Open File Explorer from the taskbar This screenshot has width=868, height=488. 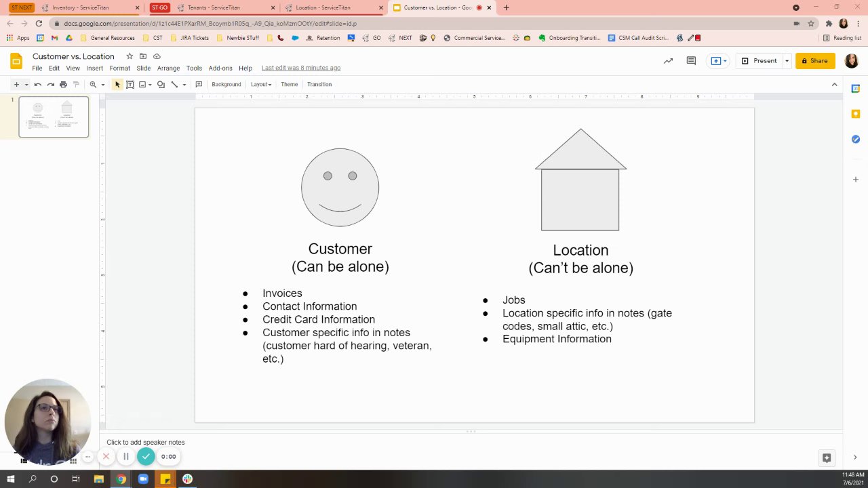pos(98,479)
